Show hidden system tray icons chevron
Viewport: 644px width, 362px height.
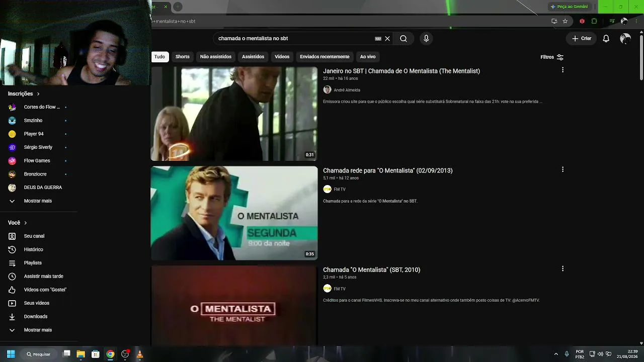click(556, 354)
